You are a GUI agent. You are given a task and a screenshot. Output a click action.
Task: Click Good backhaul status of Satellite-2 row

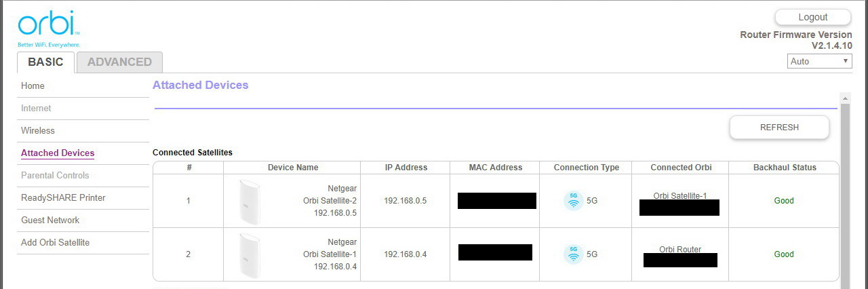[784, 201]
